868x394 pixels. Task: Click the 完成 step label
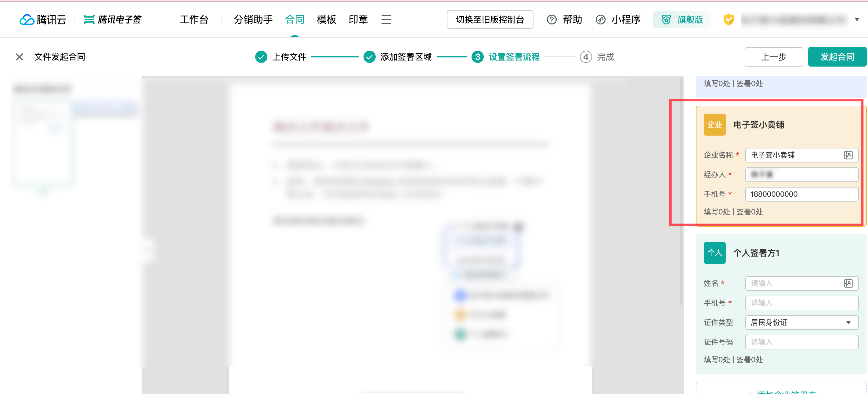point(606,57)
